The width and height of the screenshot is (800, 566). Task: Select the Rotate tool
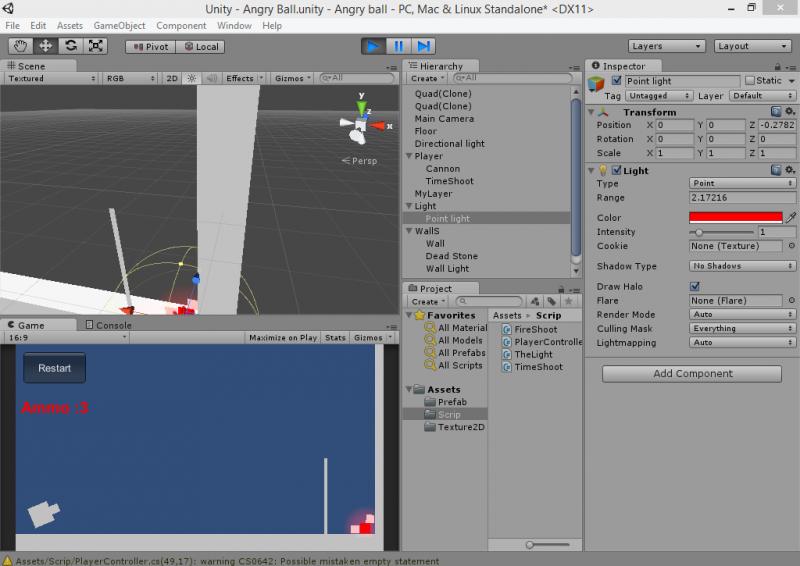pyautogui.click(x=70, y=46)
